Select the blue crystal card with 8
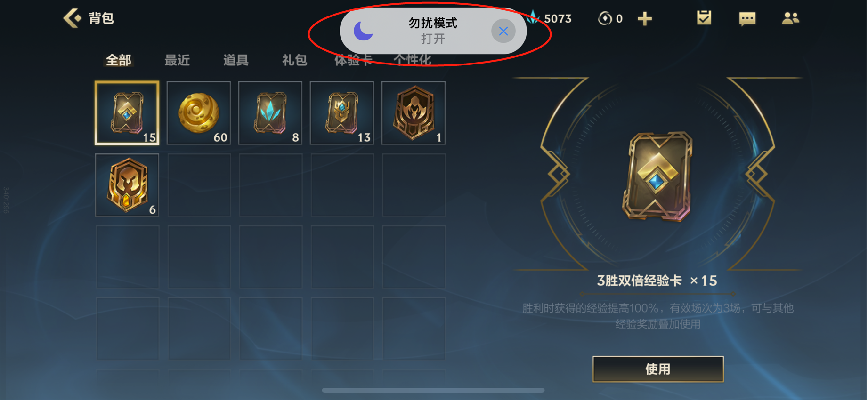The width and height of the screenshot is (868, 401). tap(270, 113)
